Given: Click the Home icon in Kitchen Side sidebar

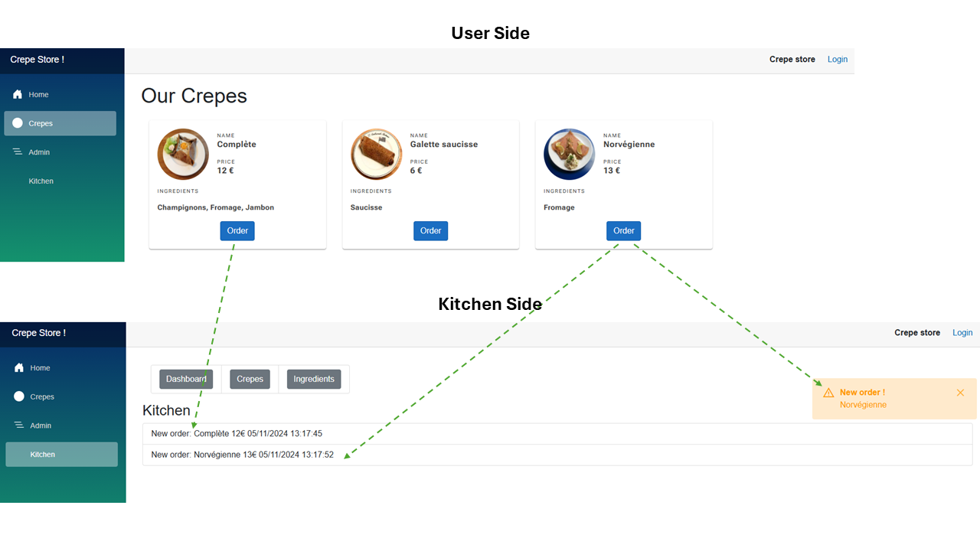Looking at the screenshot, I should click(x=19, y=368).
